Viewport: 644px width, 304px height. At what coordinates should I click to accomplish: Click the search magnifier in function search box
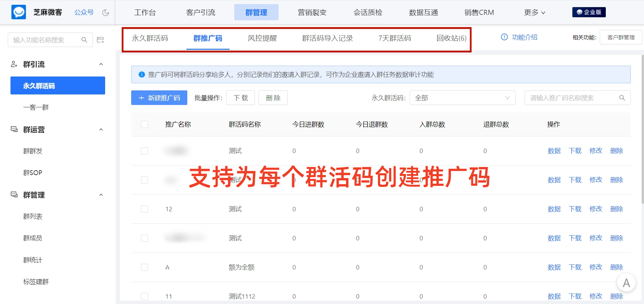click(84, 40)
